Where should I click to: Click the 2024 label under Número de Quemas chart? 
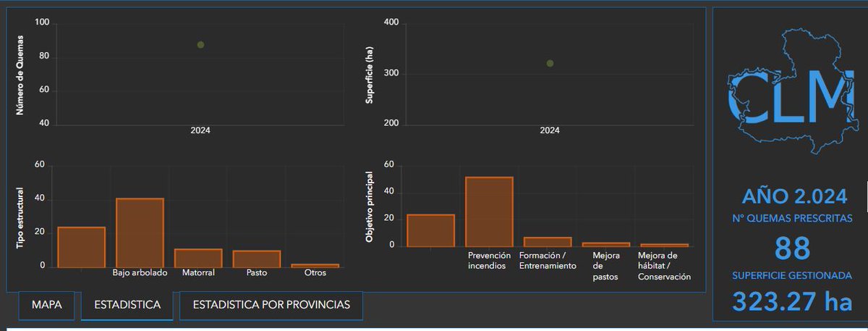[x=200, y=131]
